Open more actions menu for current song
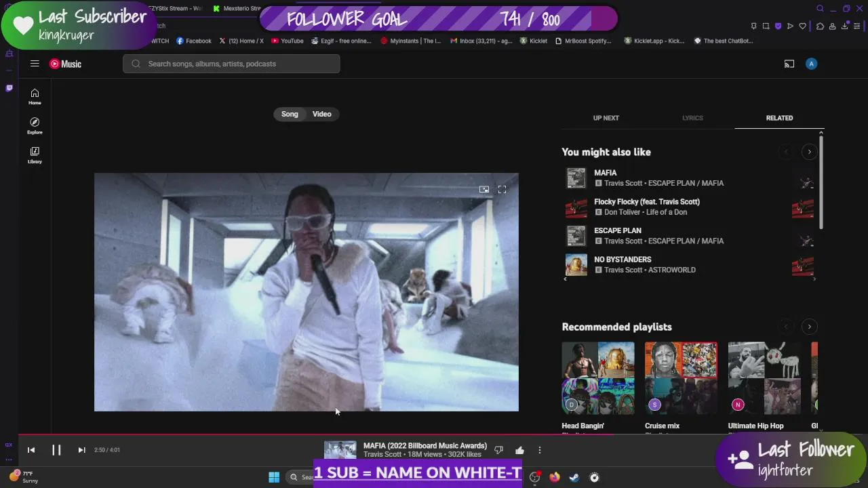 pyautogui.click(x=540, y=450)
